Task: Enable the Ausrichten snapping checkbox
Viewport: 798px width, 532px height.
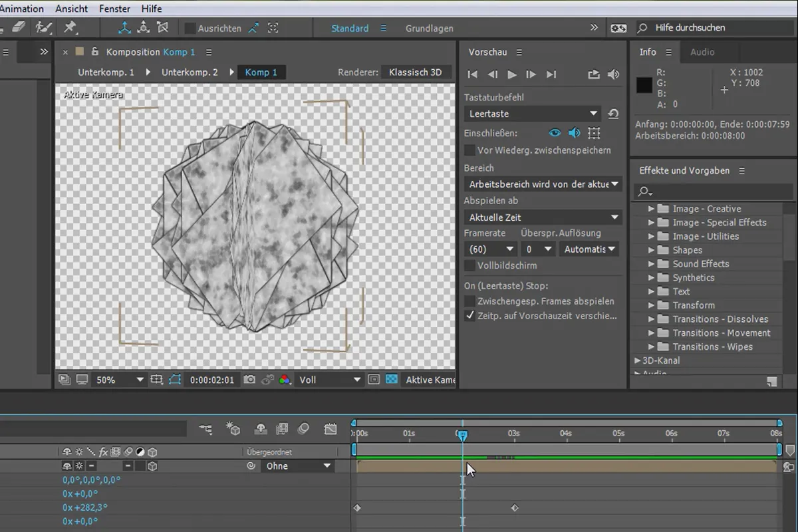Action: tap(190, 29)
